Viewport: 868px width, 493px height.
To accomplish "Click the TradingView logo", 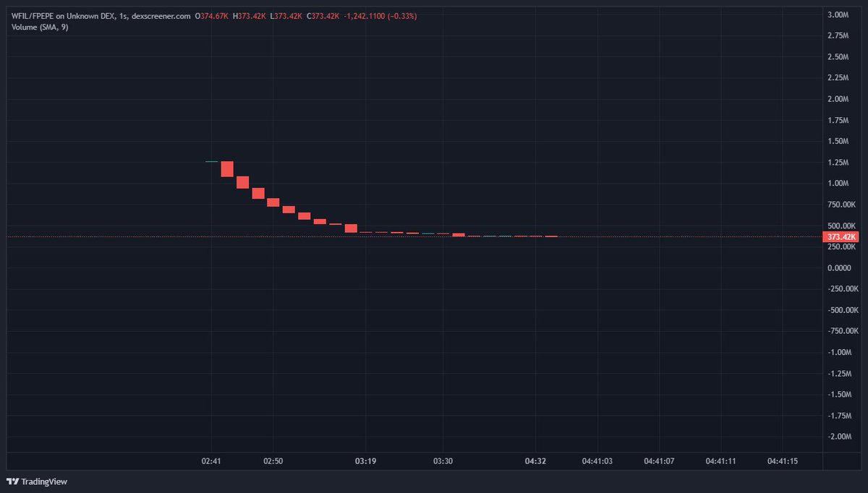I will click(x=36, y=481).
